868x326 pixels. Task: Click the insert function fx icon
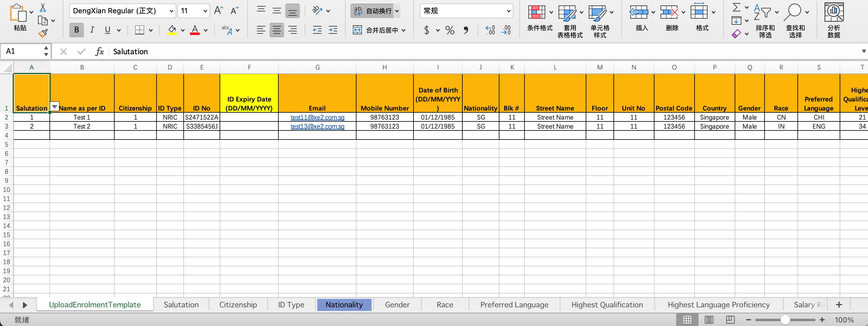[100, 52]
